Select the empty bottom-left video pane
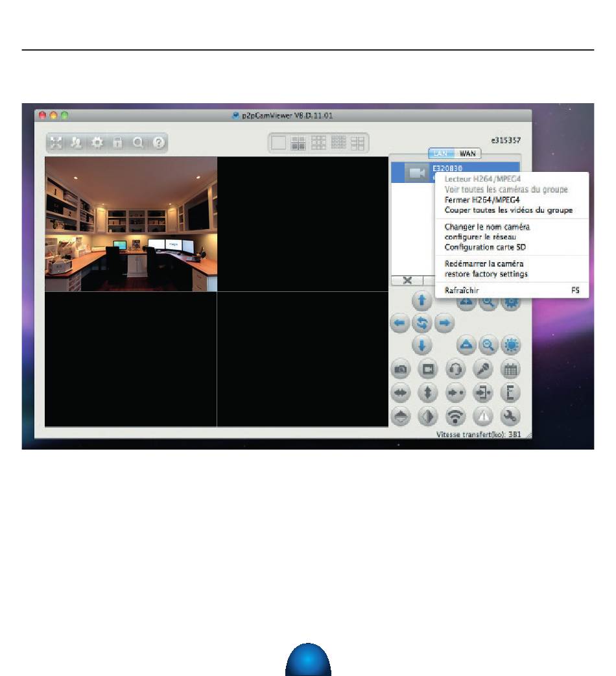The width and height of the screenshot is (616, 676). 131,359
